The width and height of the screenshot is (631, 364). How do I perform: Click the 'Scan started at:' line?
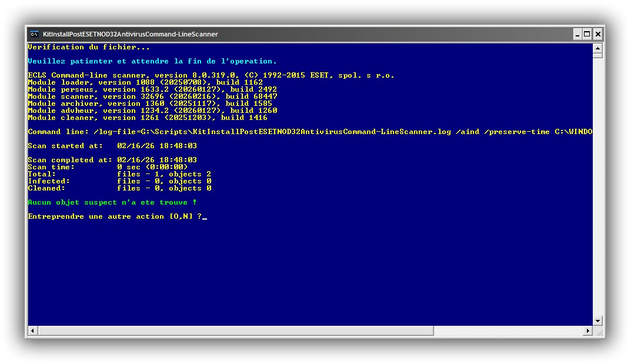112,146
